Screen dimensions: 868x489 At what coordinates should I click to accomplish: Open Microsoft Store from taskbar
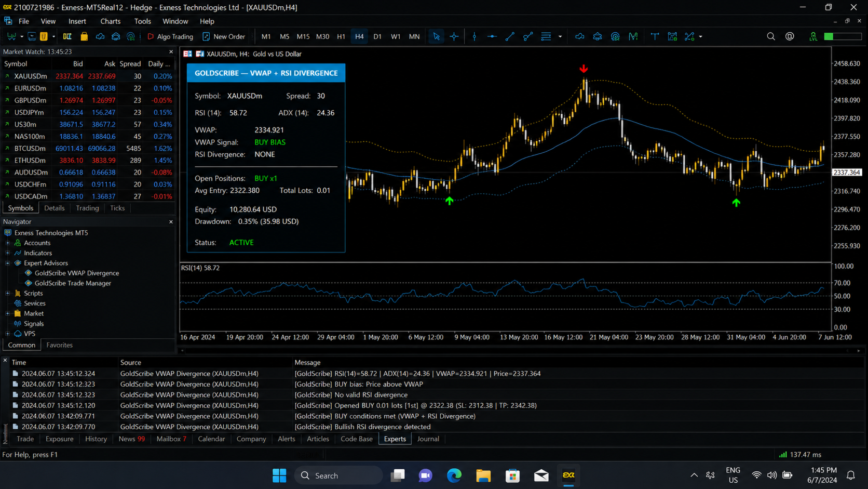click(x=512, y=475)
